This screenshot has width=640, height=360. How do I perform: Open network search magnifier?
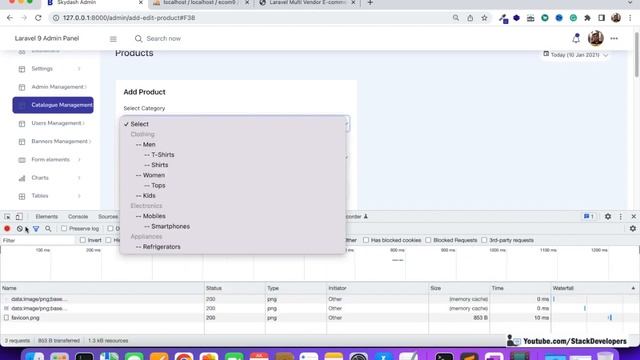pos(48,229)
